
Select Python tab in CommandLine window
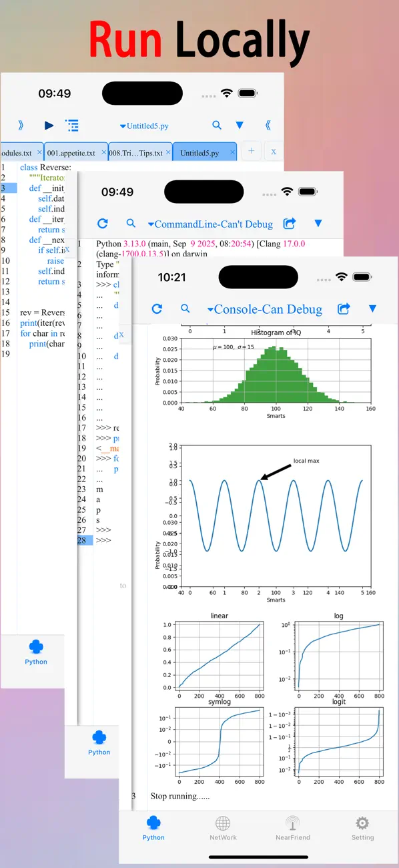pyautogui.click(x=99, y=742)
